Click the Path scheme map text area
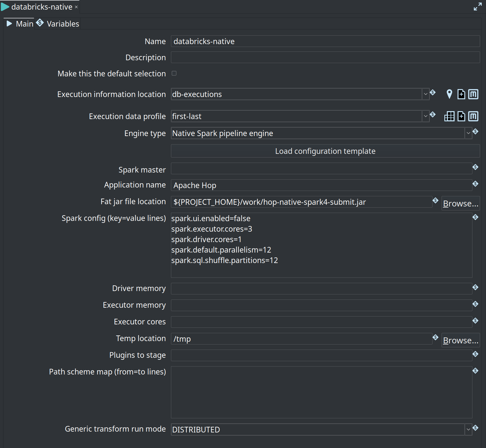 click(x=321, y=392)
